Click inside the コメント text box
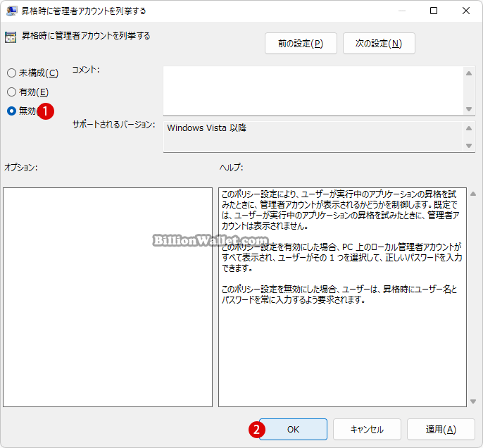 point(313,91)
